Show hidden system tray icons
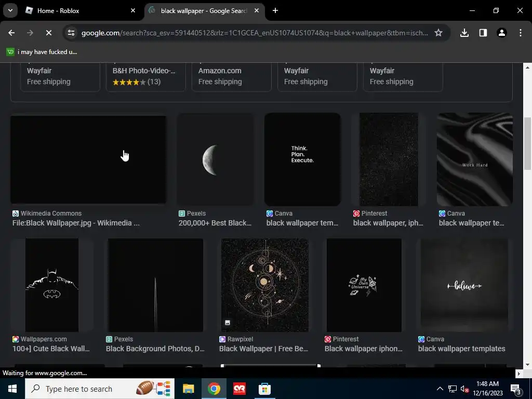 [x=440, y=389]
